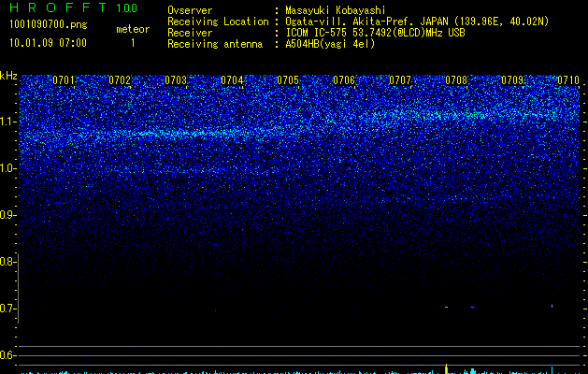The height and width of the screenshot is (374, 588).
Task: Click the 0.7 frequency axis label
Action: (x=7, y=309)
